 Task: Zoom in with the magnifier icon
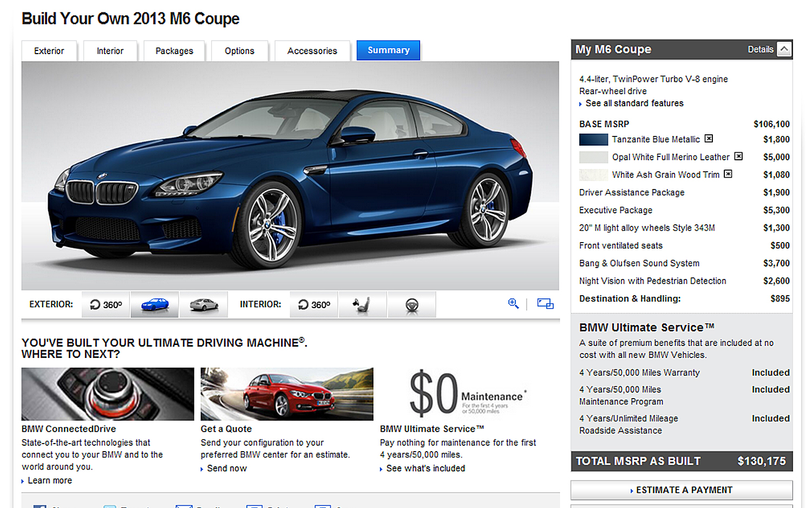click(513, 304)
